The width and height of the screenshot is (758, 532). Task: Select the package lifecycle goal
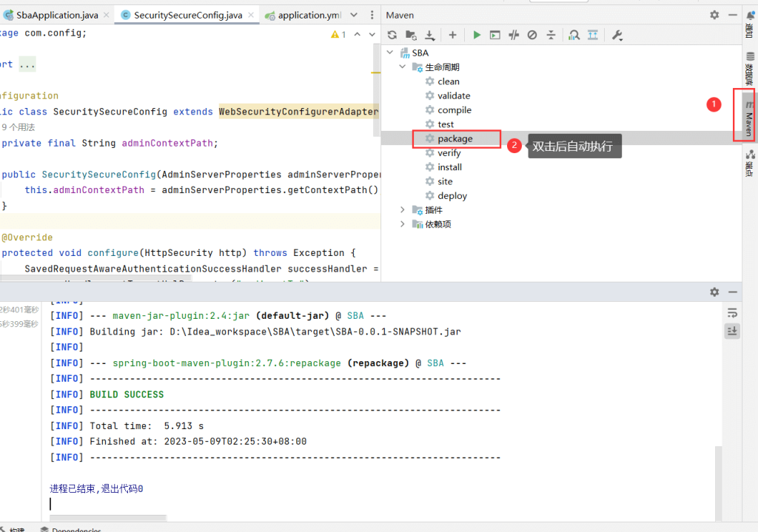tap(455, 138)
